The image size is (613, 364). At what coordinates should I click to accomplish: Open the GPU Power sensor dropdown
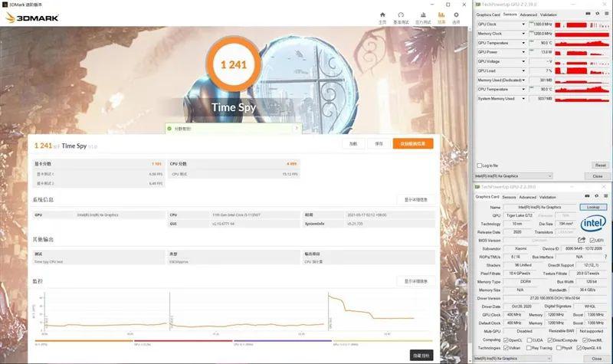pyautogui.click(x=523, y=52)
